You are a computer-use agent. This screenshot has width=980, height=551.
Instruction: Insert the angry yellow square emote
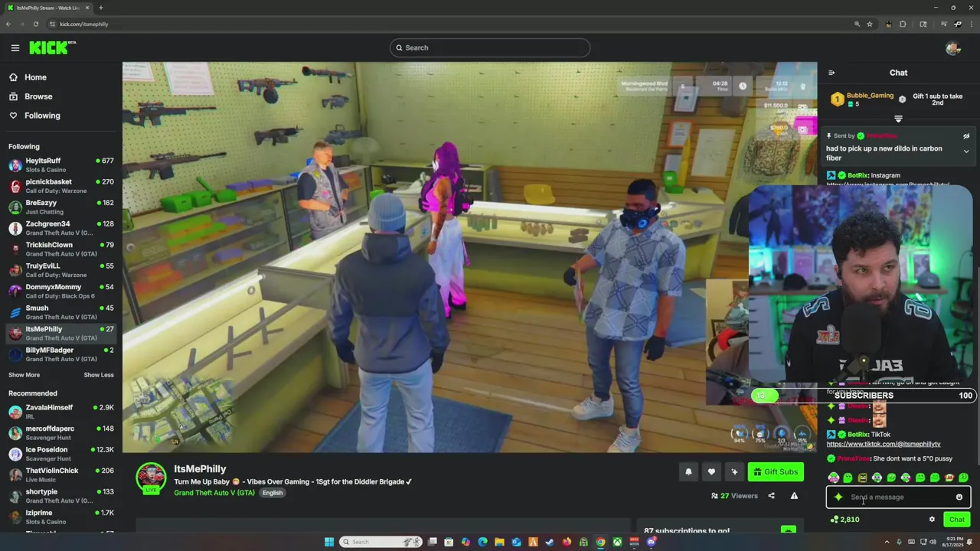coord(862,478)
